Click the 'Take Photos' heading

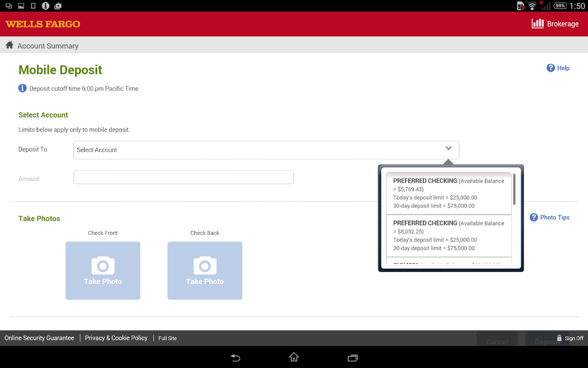pyautogui.click(x=39, y=219)
